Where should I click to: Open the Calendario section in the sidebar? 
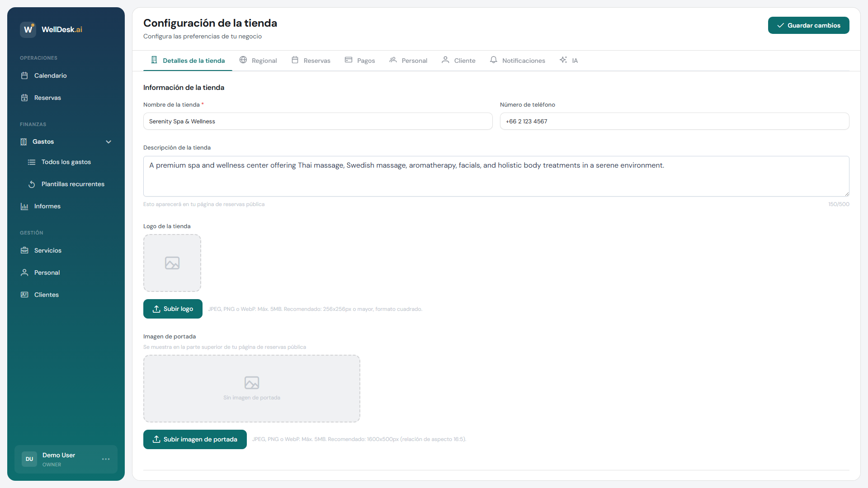click(50, 75)
